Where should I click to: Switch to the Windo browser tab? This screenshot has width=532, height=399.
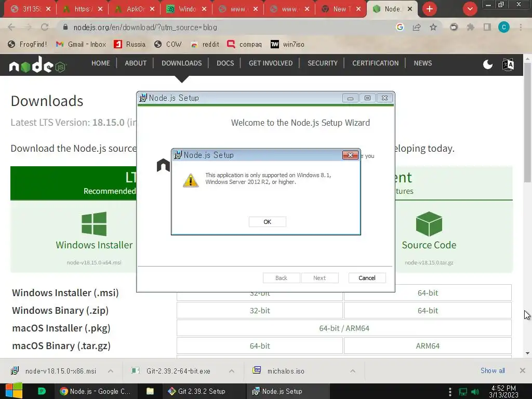click(x=187, y=9)
